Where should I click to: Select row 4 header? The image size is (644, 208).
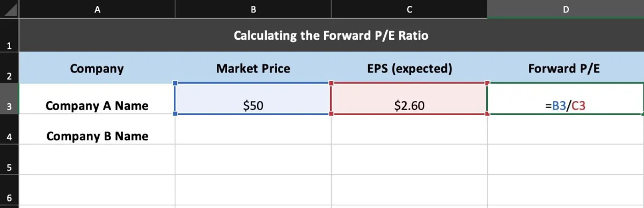pos(9,129)
